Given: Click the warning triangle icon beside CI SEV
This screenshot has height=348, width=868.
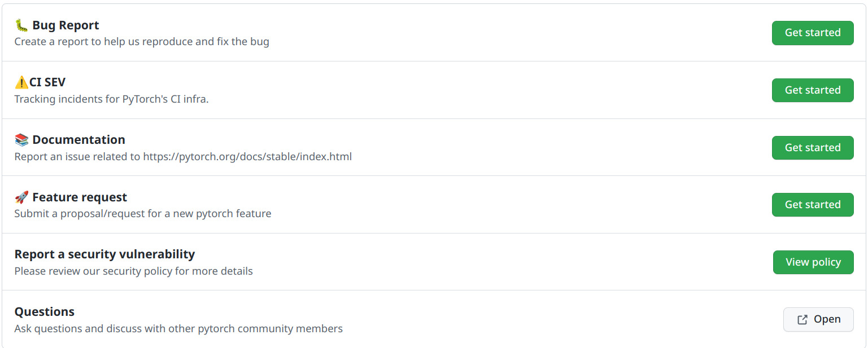Looking at the screenshot, I should pyautogui.click(x=21, y=83).
